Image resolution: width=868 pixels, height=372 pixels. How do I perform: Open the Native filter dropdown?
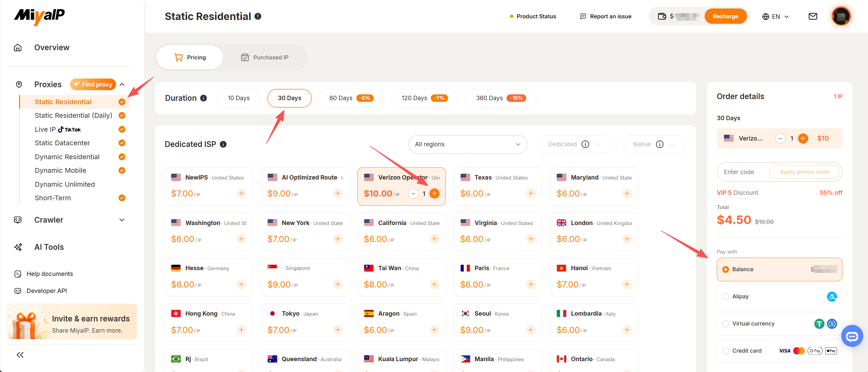[x=654, y=144]
